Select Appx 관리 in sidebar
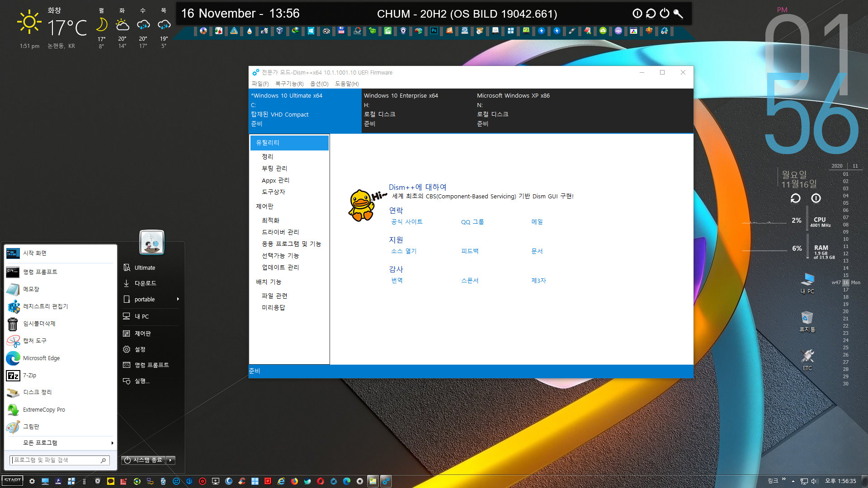The width and height of the screenshot is (868, 488). (275, 180)
